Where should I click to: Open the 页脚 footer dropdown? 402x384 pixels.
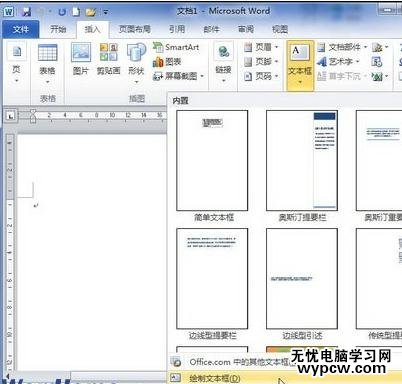tap(261, 62)
